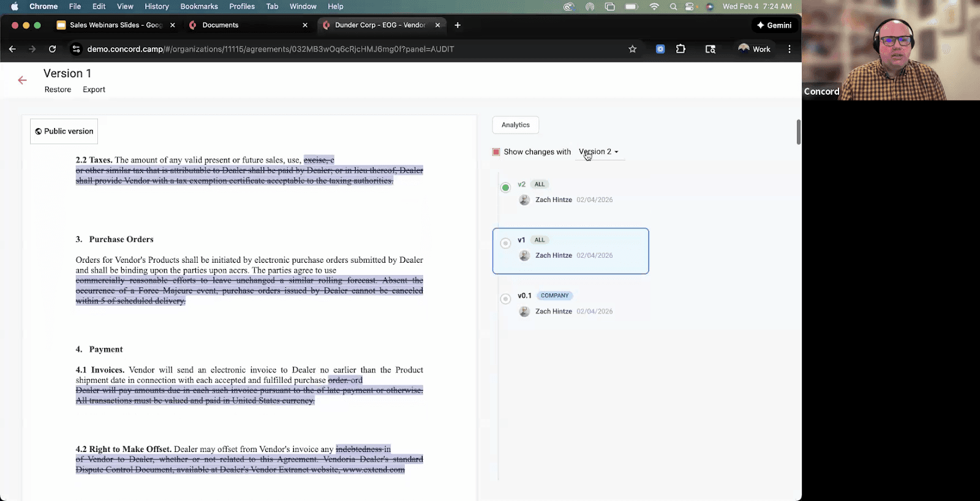
Task: Open the Analytics button
Action: (x=516, y=125)
